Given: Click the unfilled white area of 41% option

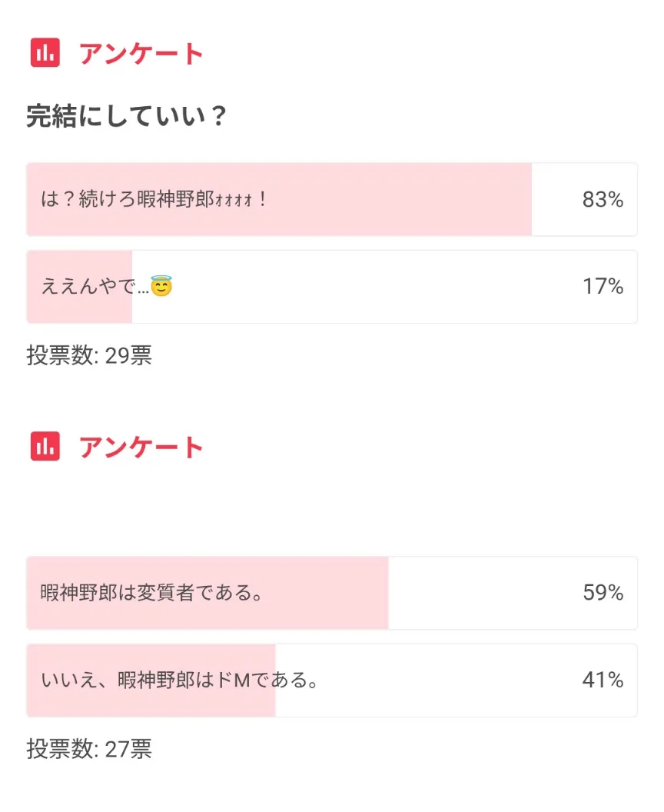Looking at the screenshot, I should [x=456, y=681].
